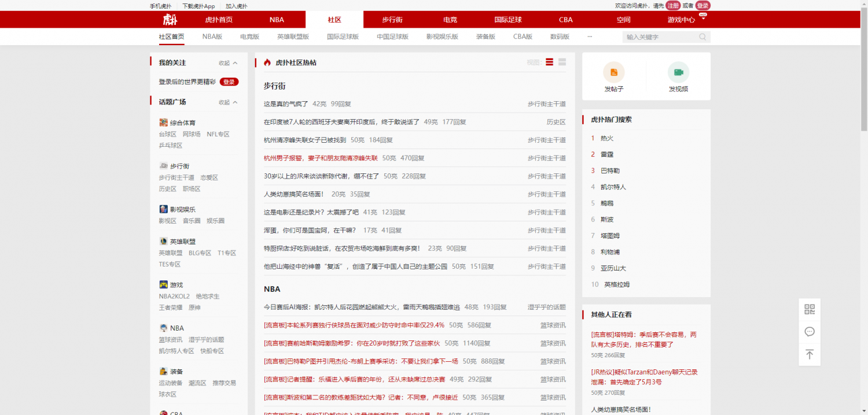Click the 装备 topic icon
This screenshot has height=415, width=868.
(x=163, y=372)
